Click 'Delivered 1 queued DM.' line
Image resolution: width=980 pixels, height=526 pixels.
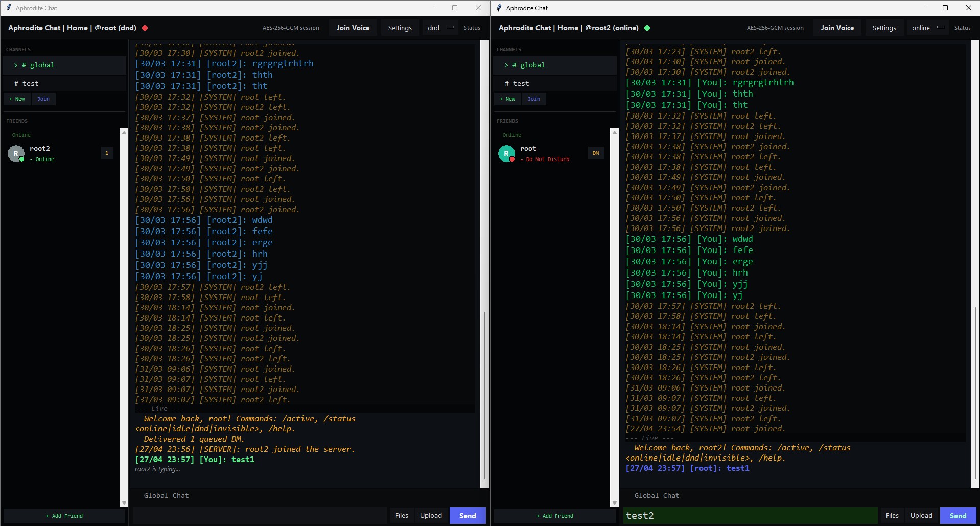(194, 439)
